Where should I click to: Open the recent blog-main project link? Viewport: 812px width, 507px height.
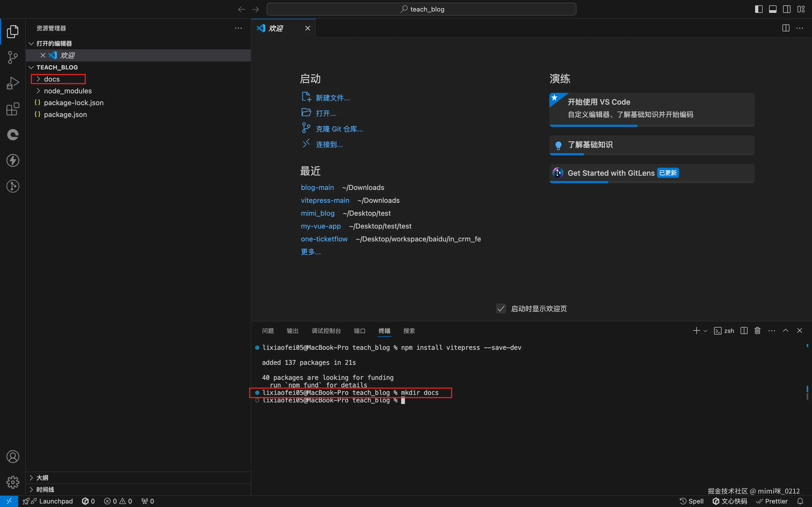point(317,188)
